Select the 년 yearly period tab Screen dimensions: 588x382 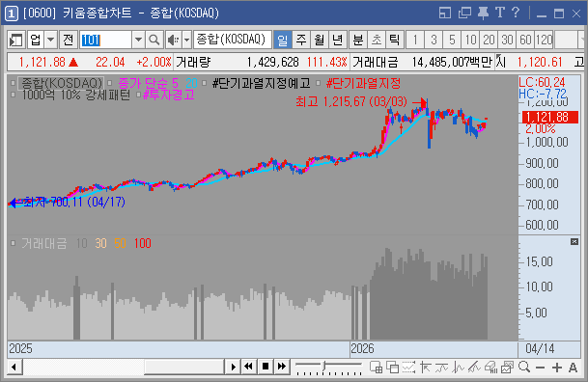coord(338,40)
